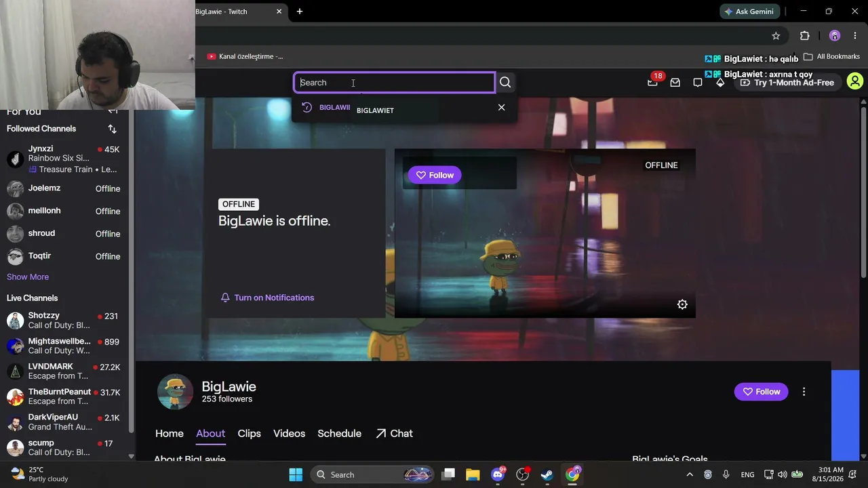Open Toqtir channel in sidebar
The image size is (868, 488).
(x=64, y=256)
